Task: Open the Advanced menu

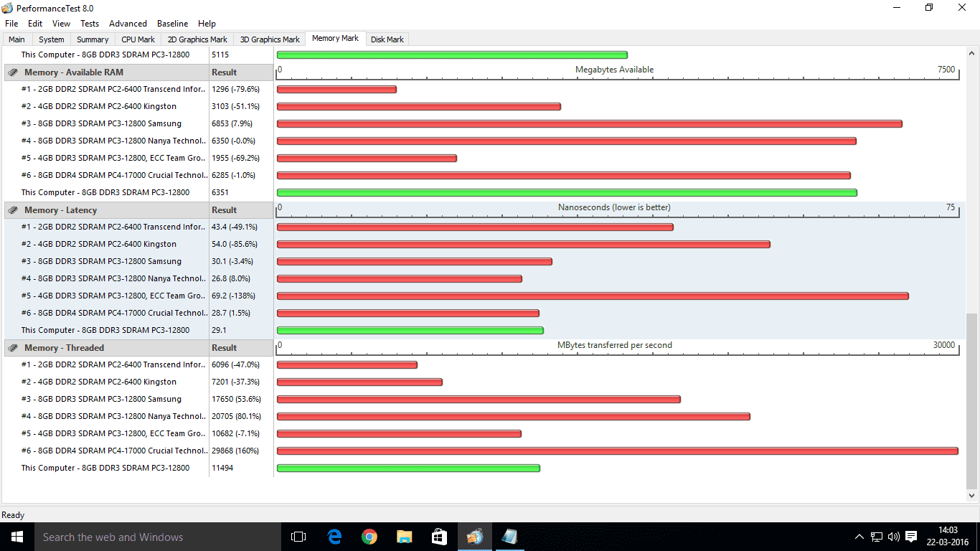Action: click(128, 24)
